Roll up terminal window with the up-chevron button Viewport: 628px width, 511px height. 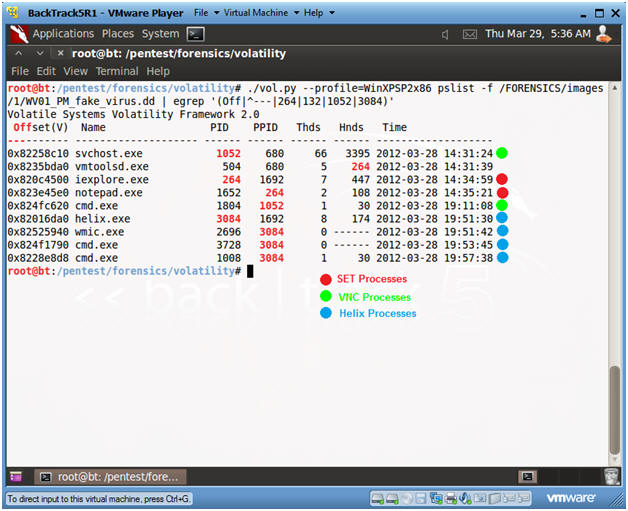pyautogui.click(x=19, y=53)
